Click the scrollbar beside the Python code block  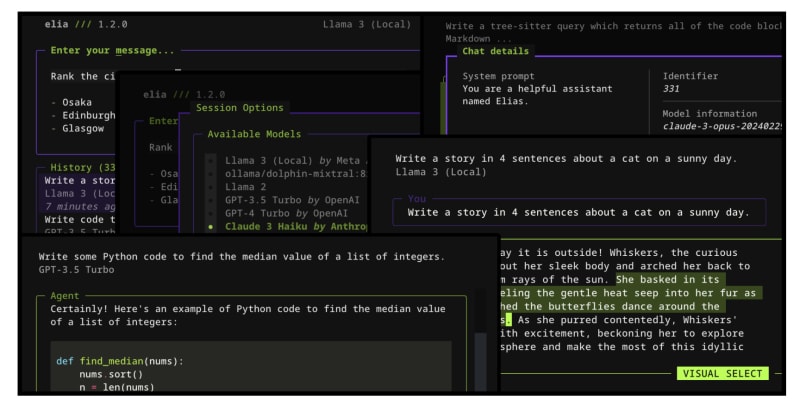pyautogui.click(x=480, y=358)
